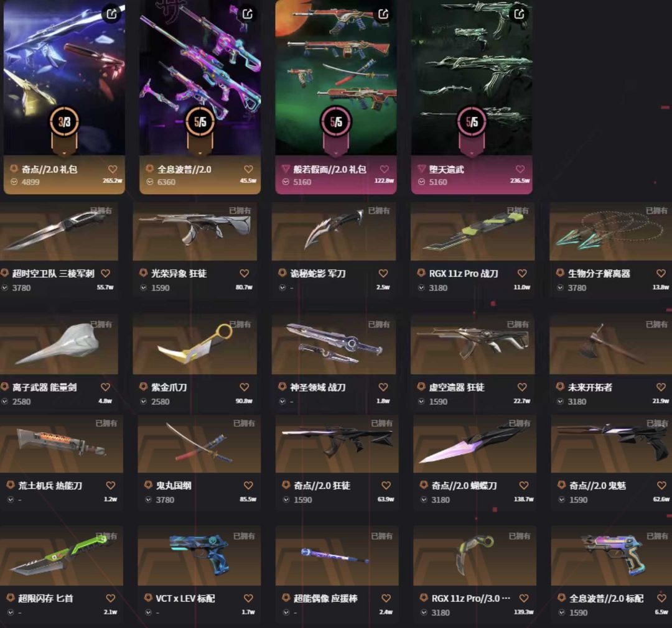The height and width of the screenshot is (628, 672).
Task: Expand chevron below the 般若假面 5/5 badge
Action: pos(336,153)
